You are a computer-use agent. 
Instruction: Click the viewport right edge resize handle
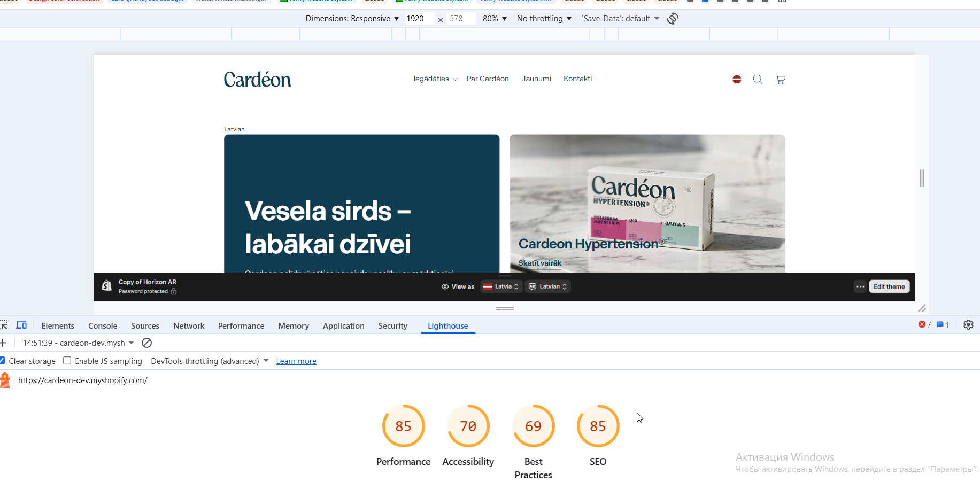coord(922,178)
